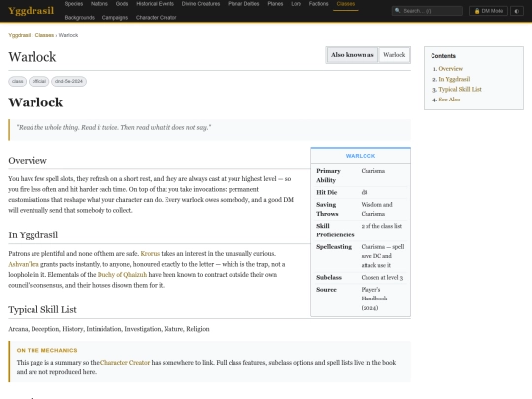Toggle dark/light theme icon
Image resolution: width=532 pixels, height=399 pixels.
[517, 11]
